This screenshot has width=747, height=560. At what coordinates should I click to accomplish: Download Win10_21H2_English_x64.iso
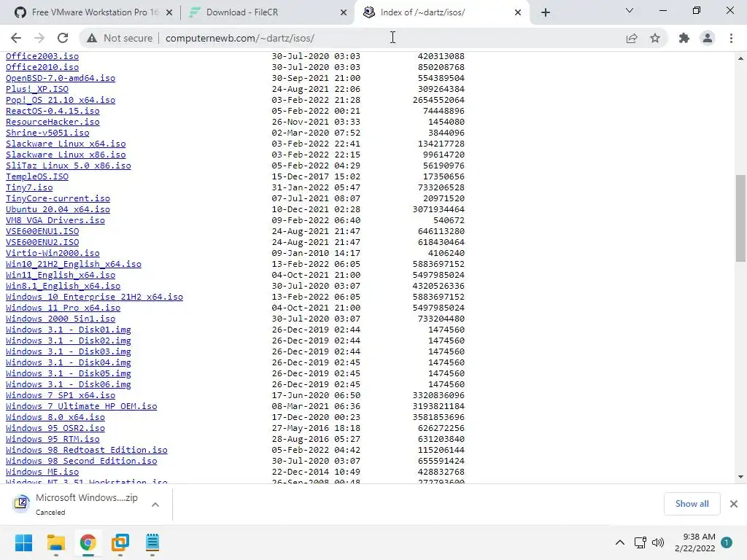pos(74,264)
